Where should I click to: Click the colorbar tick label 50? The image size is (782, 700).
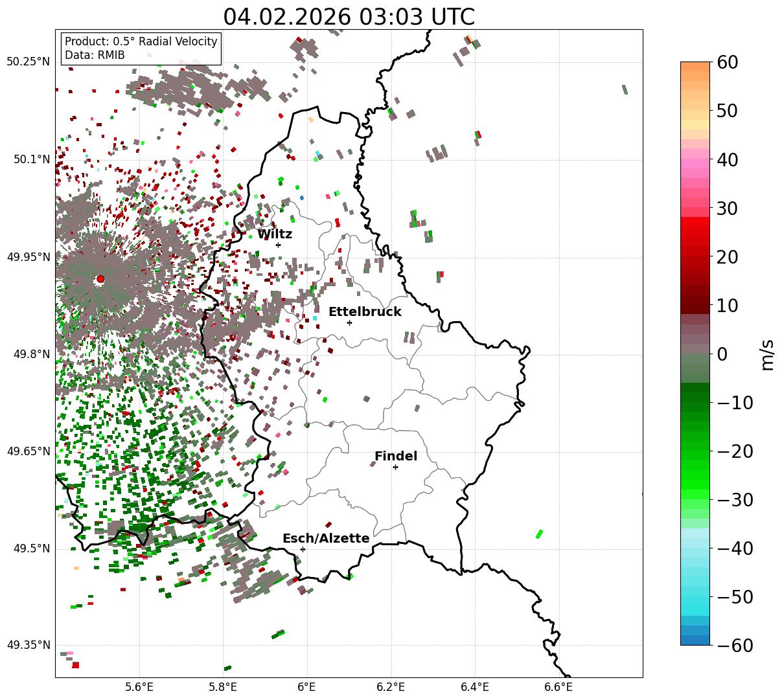(727, 111)
